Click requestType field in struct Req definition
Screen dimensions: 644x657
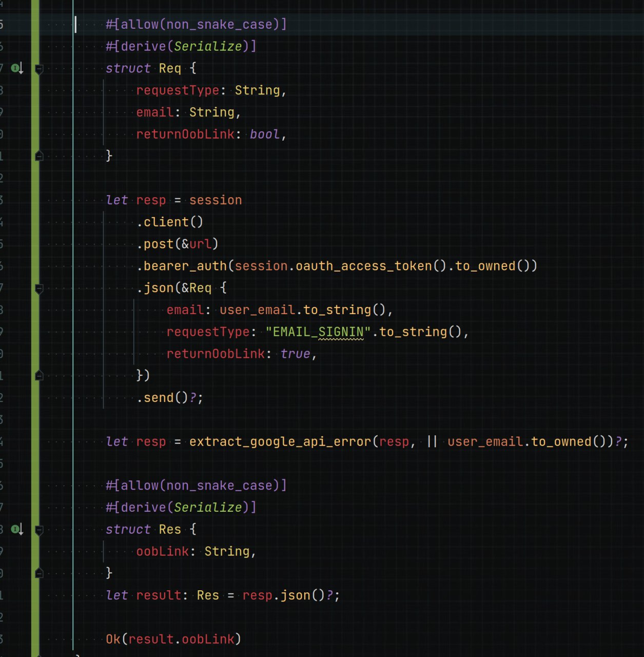178,90
